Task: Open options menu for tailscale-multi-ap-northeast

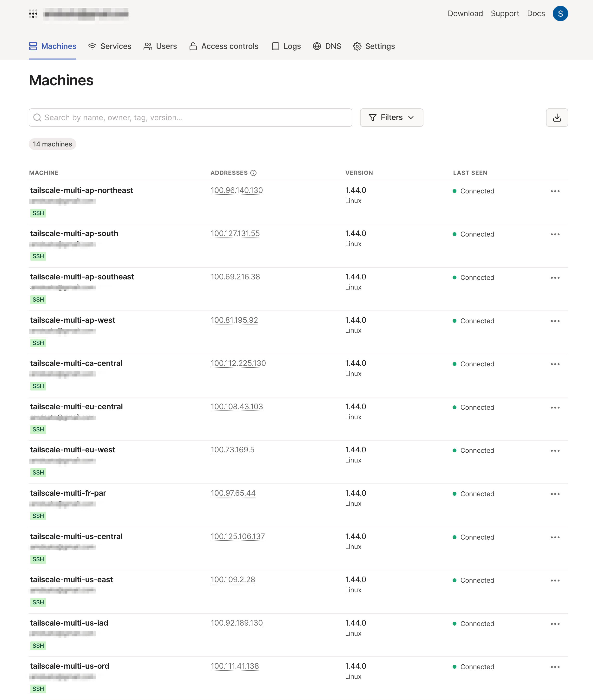Action: click(x=555, y=191)
